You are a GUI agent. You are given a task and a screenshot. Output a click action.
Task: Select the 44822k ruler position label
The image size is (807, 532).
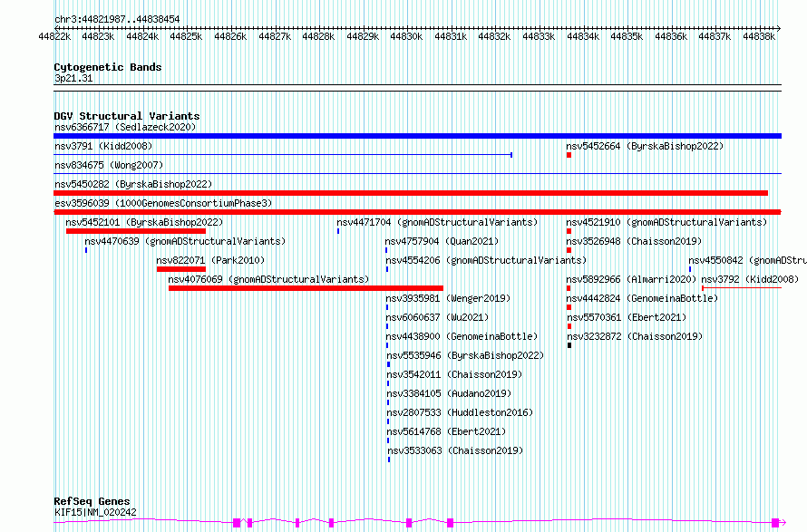(x=54, y=36)
